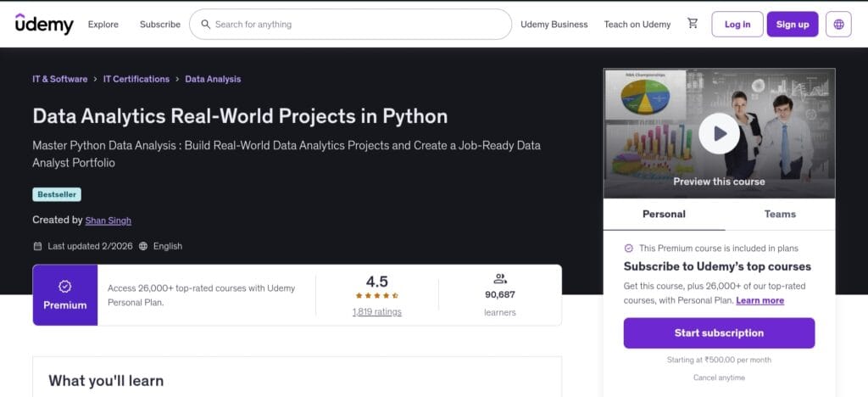Screen dimensions: 868x397
Task: Click the course preview thumbnail image
Action: (719, 133)
